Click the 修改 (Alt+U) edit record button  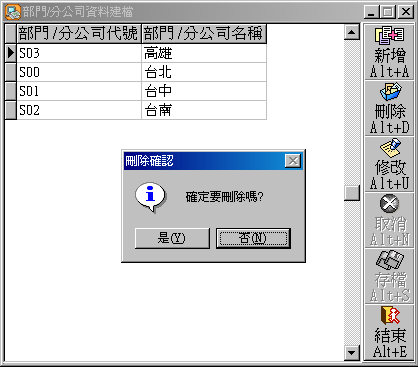click(389, 164)
